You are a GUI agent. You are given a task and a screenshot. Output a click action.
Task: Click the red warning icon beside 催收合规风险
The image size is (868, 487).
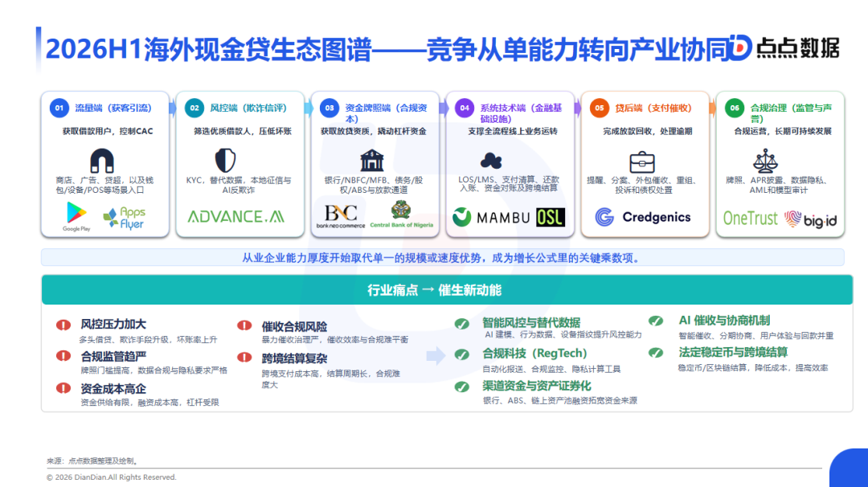tap(244, 325)
